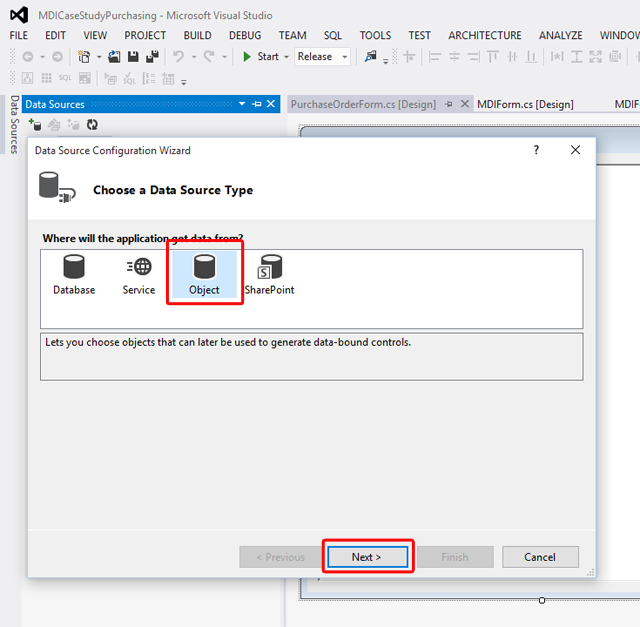
Task: Click the Align Lefts layout icon
Action: pyautogui.click(x=435, y=56)
